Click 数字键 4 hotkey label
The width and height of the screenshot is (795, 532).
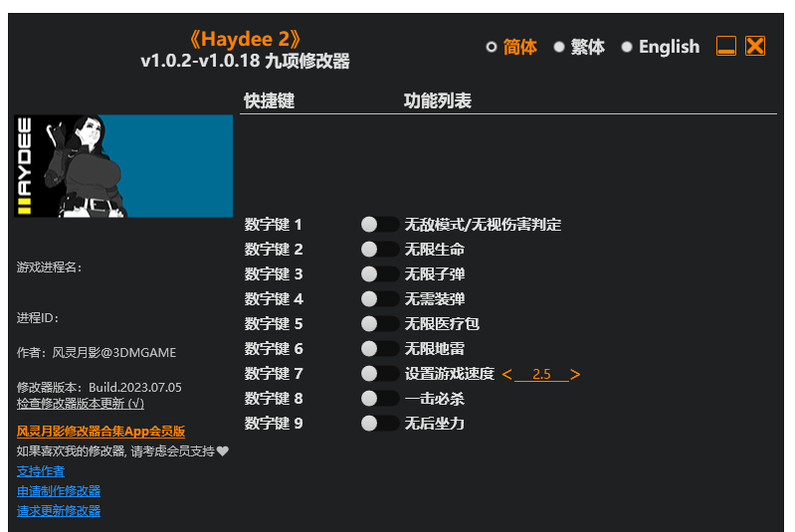(x=274, y=299)
